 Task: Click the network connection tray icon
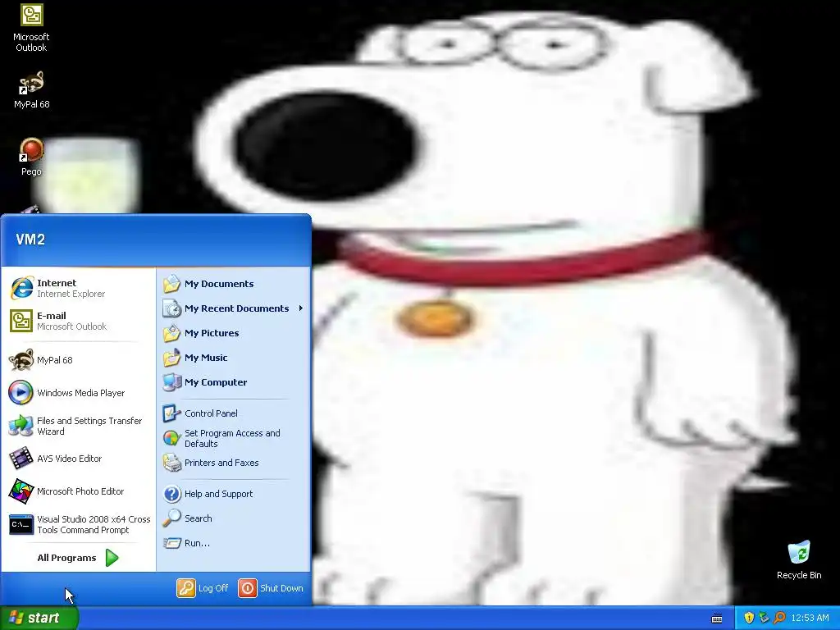[764, 618]
